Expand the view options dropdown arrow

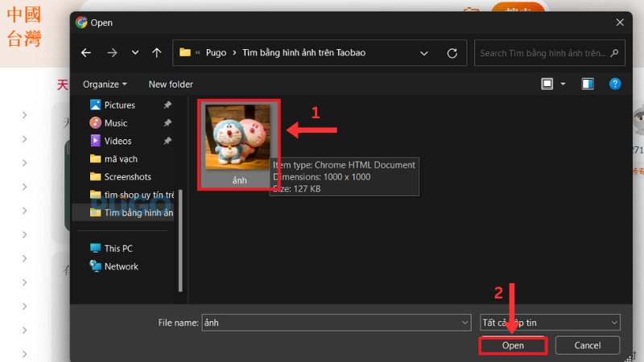(x=563, y=84)
